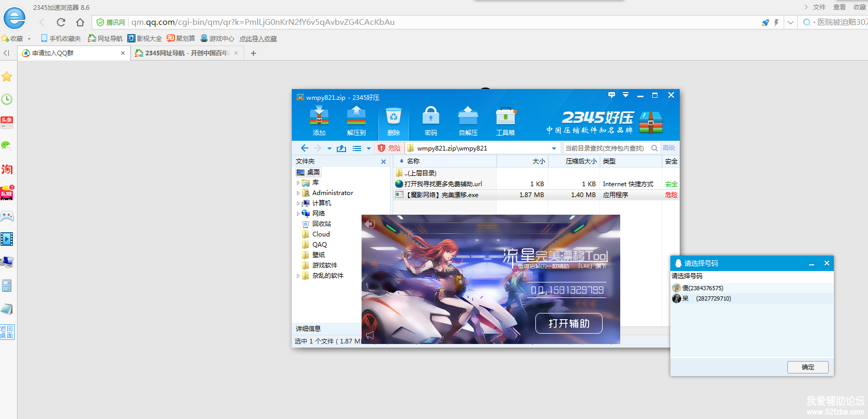
Task: Go back with the blue arrow in 好压
Action: [305, 148]
